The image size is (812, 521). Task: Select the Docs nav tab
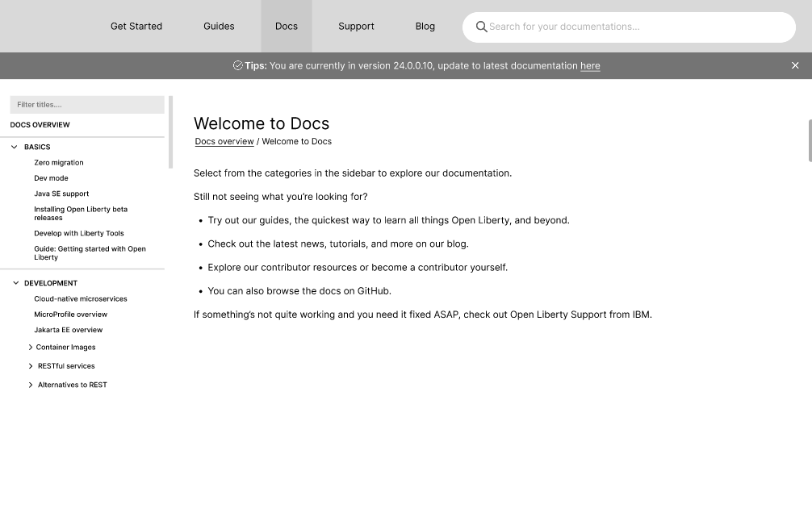click(x=287, y=26)
